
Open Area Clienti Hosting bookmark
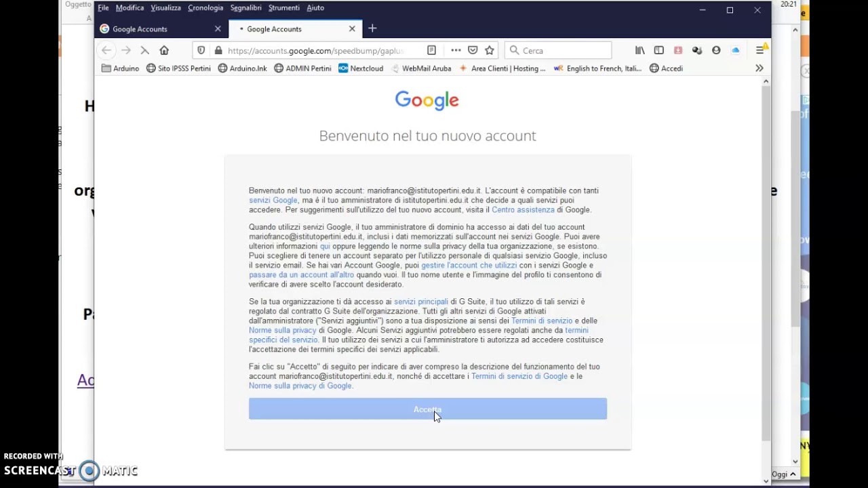(x=502, y=68)
